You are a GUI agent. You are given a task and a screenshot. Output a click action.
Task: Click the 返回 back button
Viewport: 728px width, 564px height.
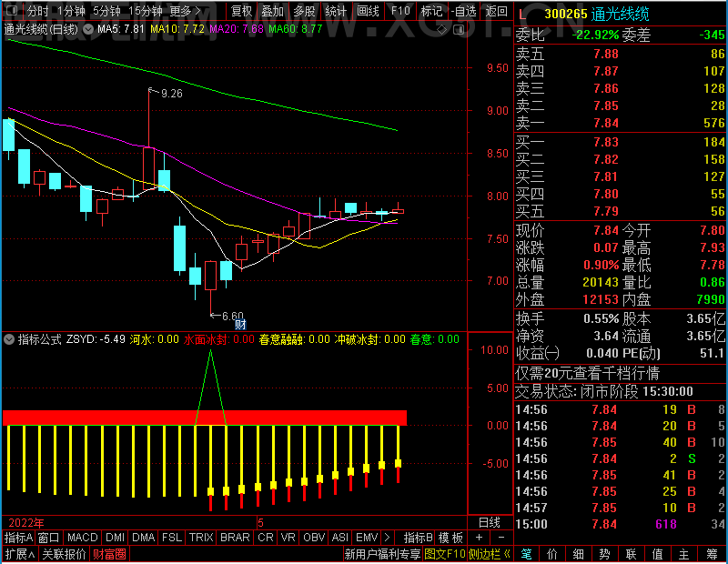(496, 11)
